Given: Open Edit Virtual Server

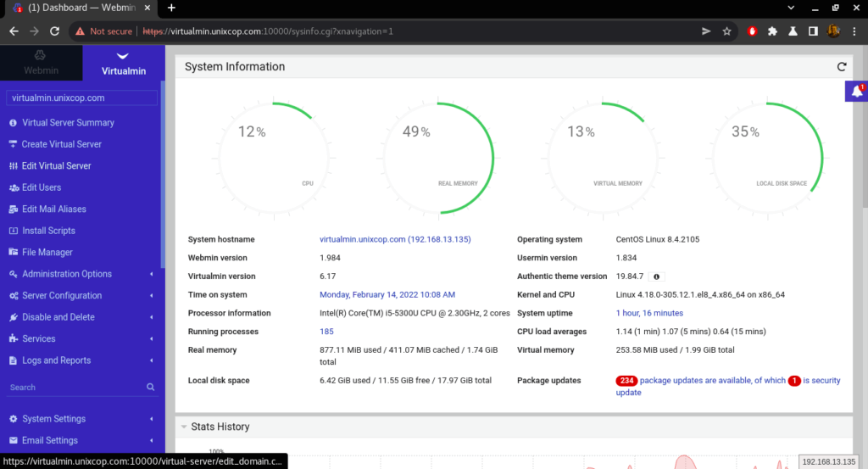Looking at the screenshot, I should coord(57,166).
